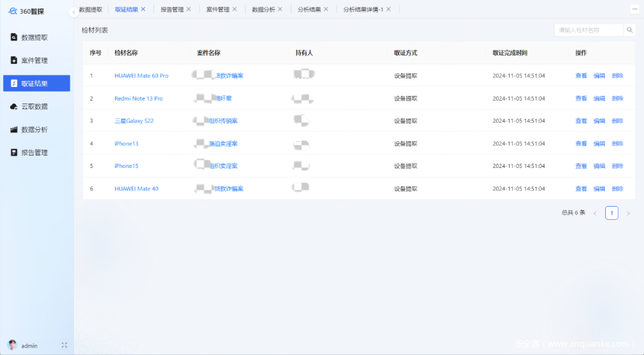Collapse the sidebar with the arrow handle

click(74, 12)
